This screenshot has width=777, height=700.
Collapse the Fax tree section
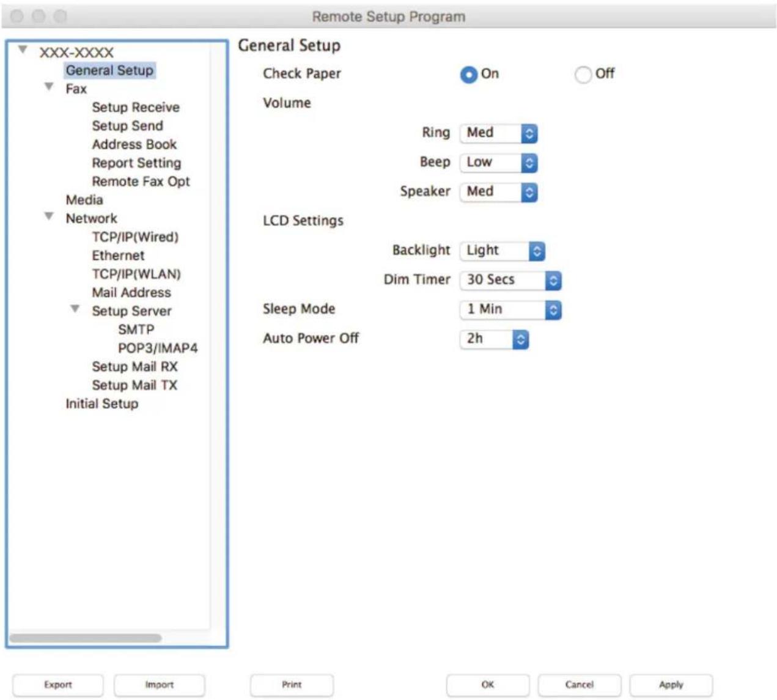(x=49, y=87)
